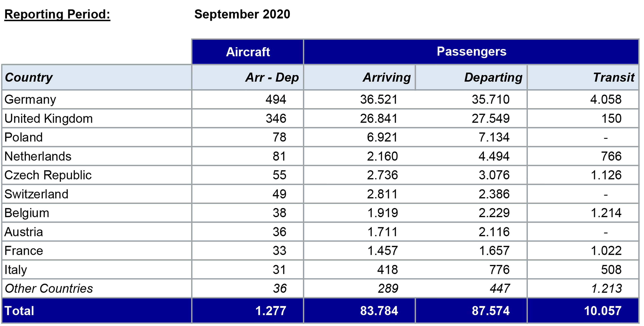The width and height of the screenshot is (644, 326).
Task: Click the Other Countries row label
Action: coord(49,289)
